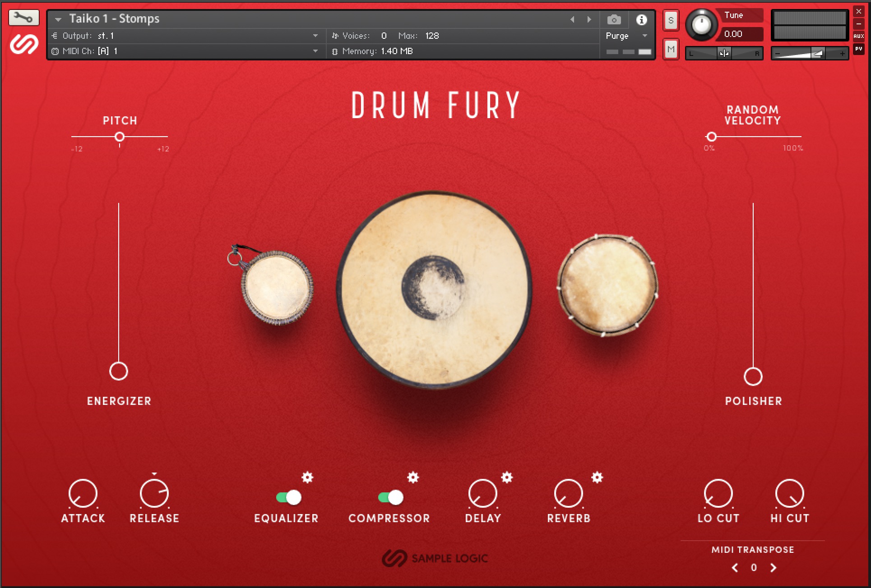
Task: Click the Sample Logic footer logo
Action: pyautogui.click(x=435, y=558)
